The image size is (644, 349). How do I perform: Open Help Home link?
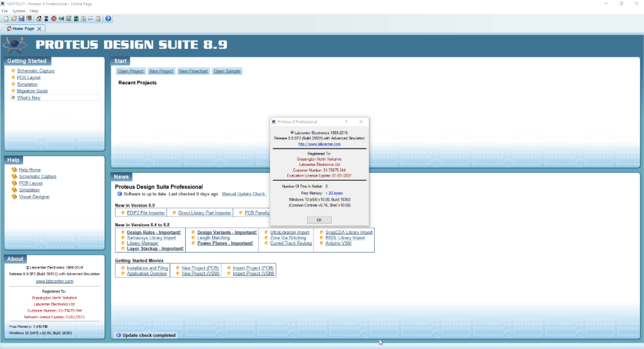click(x=30, y=170)
